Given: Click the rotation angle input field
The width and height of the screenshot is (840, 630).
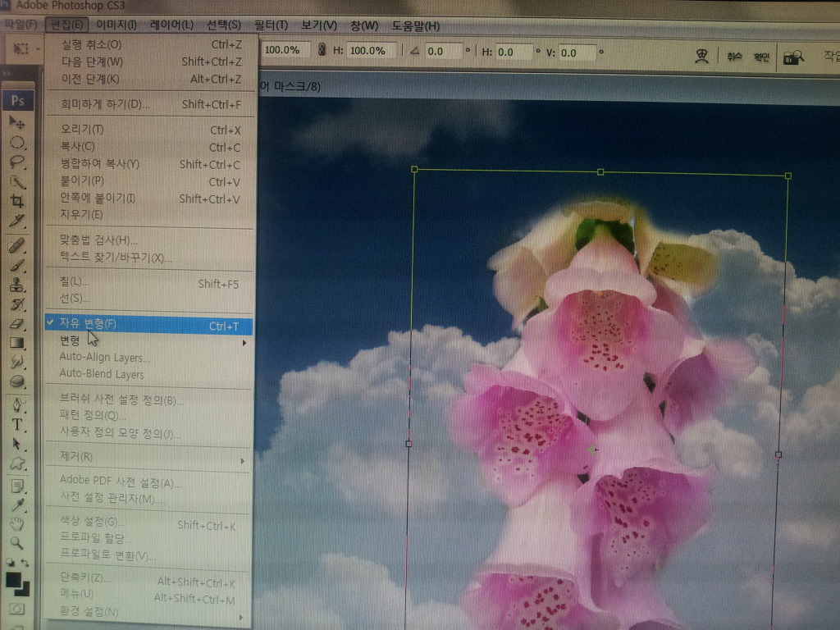Looking at the screenshot, I should pyautogui.click(x=444, y=51).
